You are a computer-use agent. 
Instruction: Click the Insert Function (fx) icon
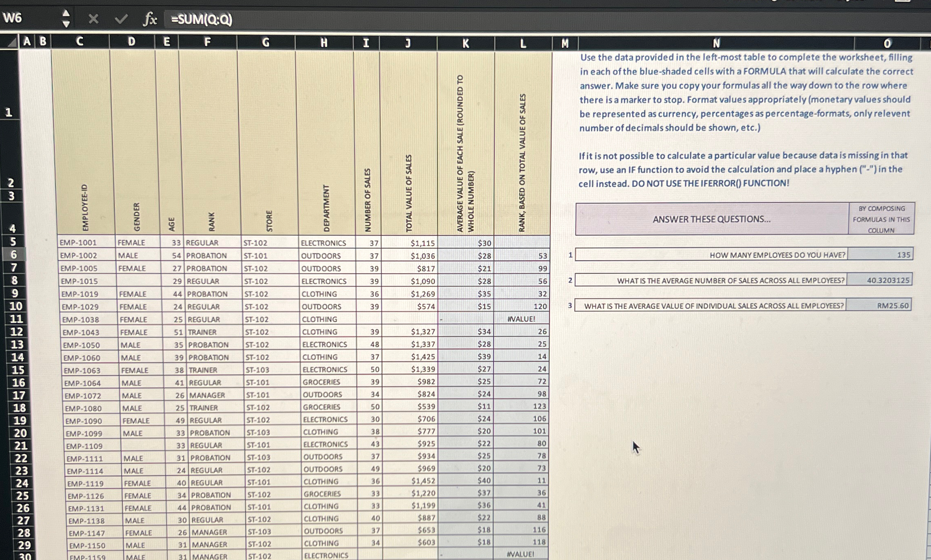(x=150, y=19)
